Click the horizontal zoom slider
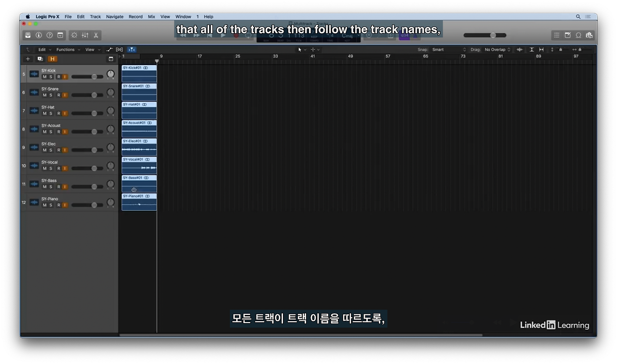 tap(582, 50)
